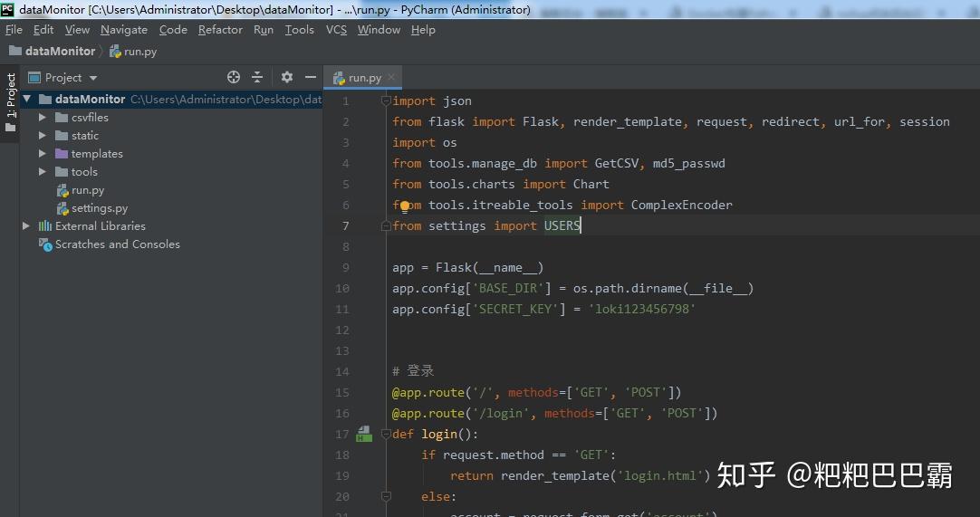The height and width of the screenshot is (517, 980).
Task: Open the Project panel settings gear
Action: click(x=286, y=77)
